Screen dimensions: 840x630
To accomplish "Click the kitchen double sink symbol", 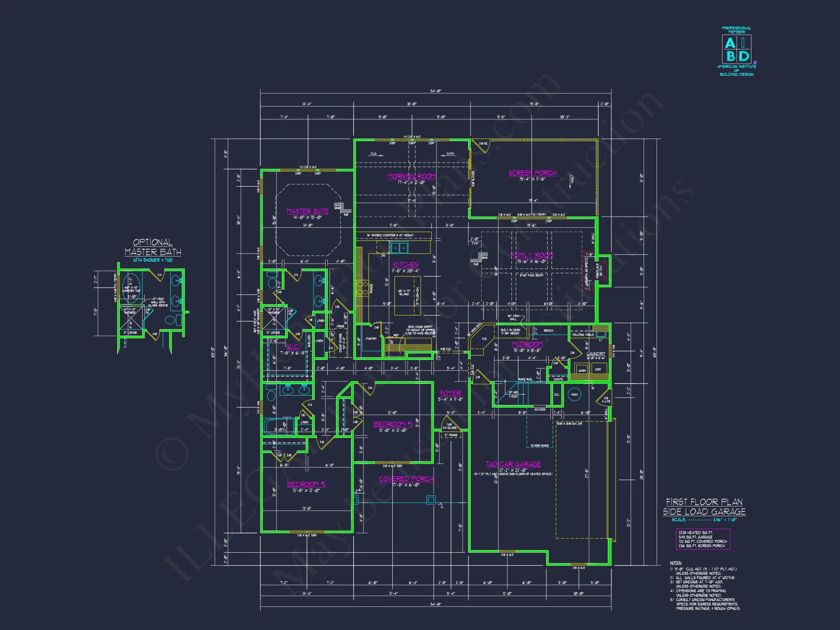I will pos(399,248).
